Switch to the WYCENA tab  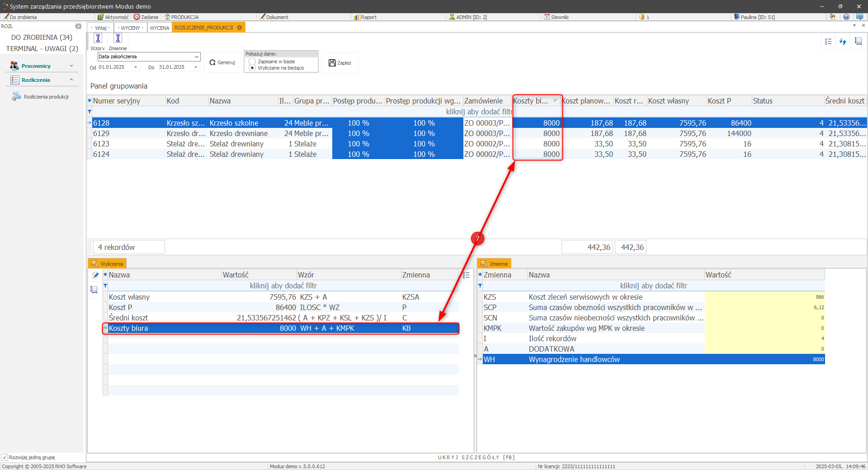click(x=159, y=28)
